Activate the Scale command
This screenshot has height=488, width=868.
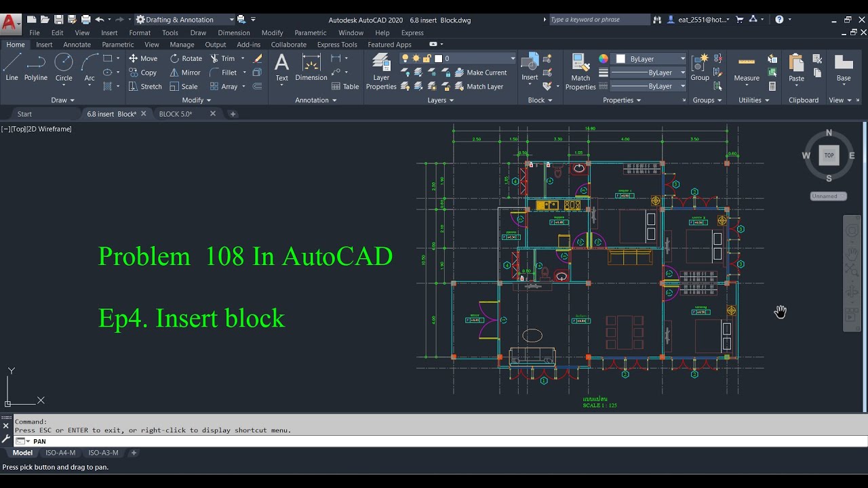tap(184, 87)
